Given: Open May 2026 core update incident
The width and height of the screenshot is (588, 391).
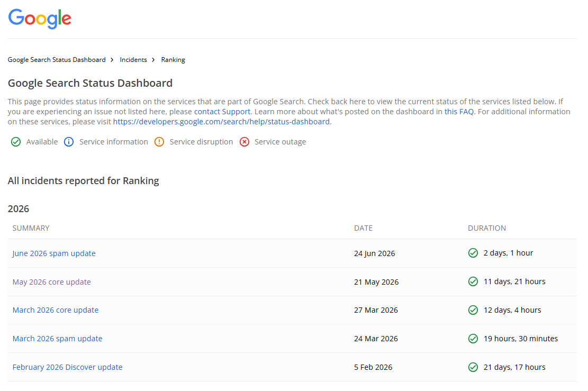Looking at the screenshot, I should [x=52, y=282].
